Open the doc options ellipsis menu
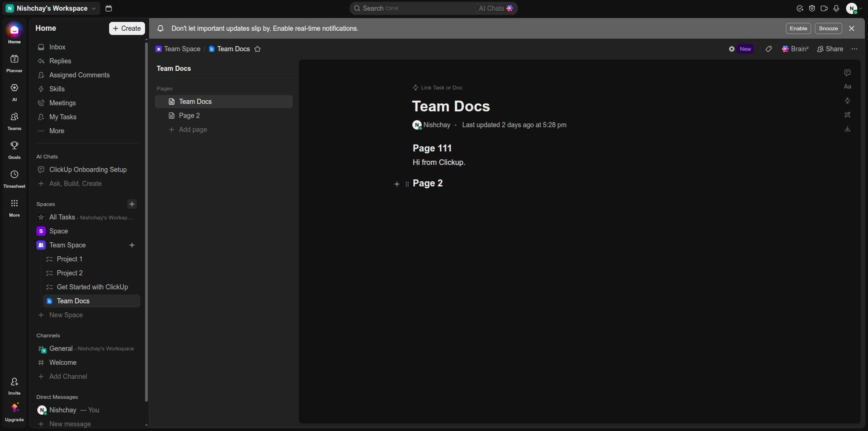Viewport: 868px width, 431px height. click(x=854, y=49)
